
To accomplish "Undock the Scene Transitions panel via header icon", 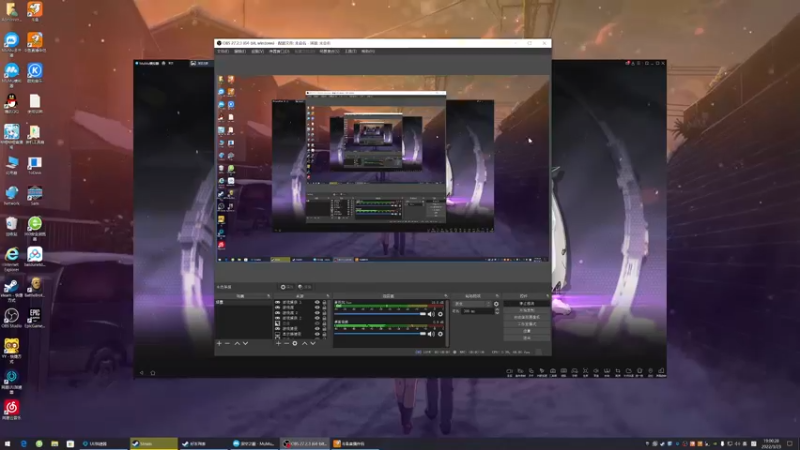I will coord(497,296).
